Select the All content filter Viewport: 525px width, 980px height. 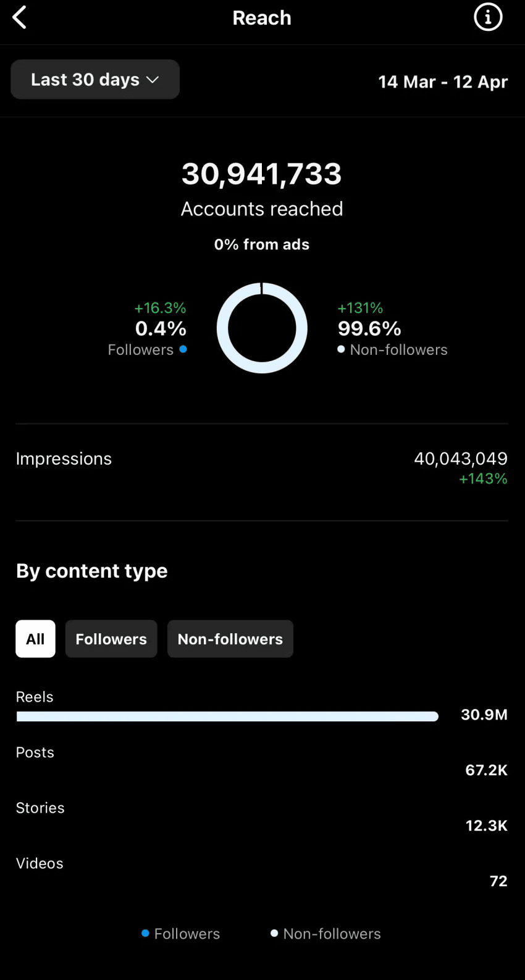[35, 639]
